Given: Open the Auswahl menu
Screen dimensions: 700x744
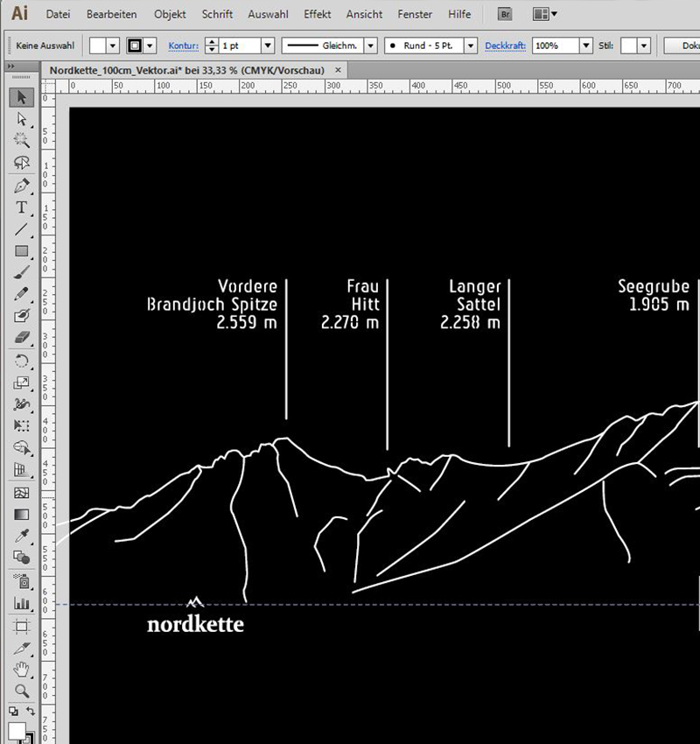Looking at the screenshot, I should pyautogui.click(x=268, y=14).
